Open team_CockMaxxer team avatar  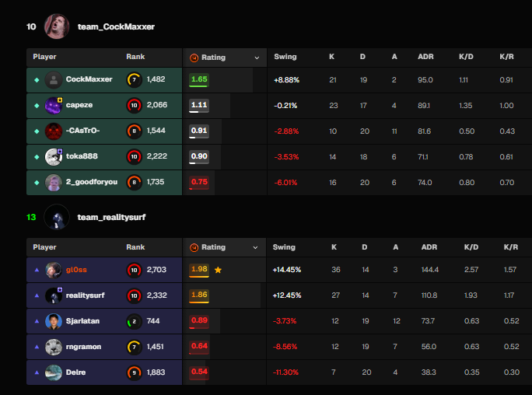57,26
